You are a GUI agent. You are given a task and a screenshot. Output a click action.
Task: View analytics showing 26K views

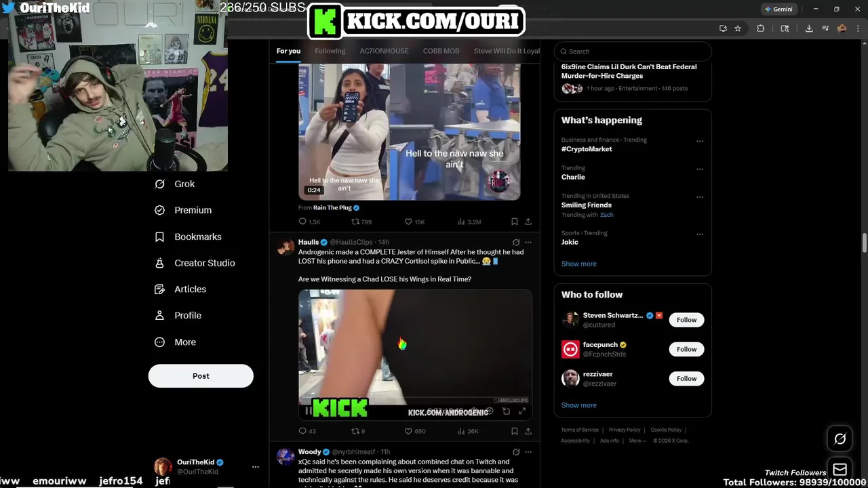[x=468, y=431]
